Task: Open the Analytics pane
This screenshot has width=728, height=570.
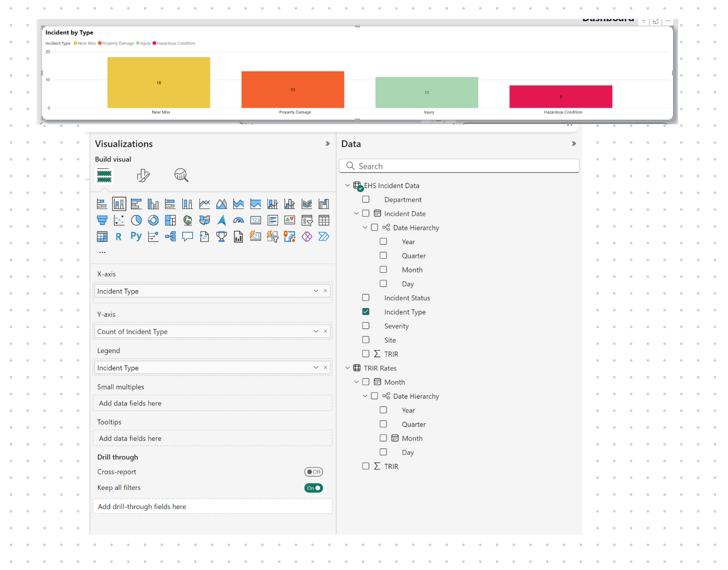Action: point(181,175)
